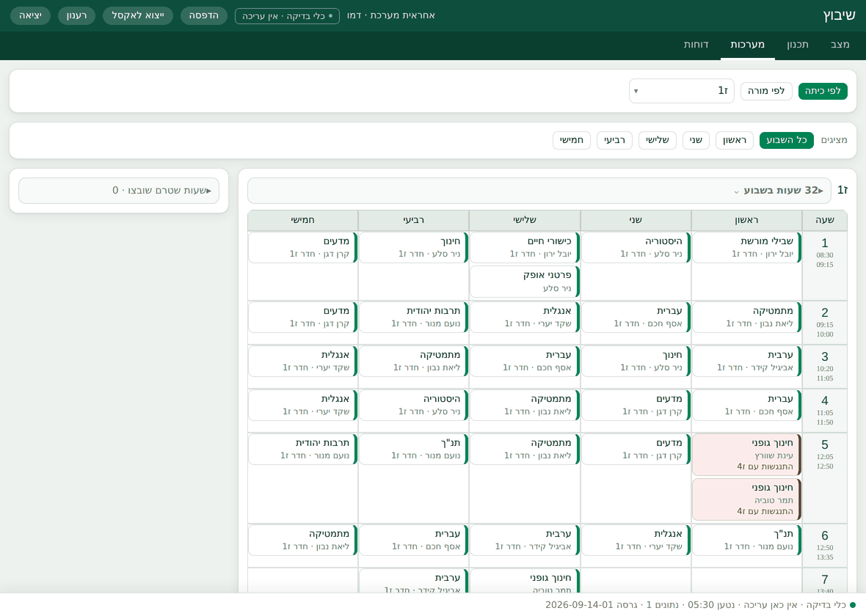Open חינוך lesson on Monday hour 3

(x=636, y=361)
